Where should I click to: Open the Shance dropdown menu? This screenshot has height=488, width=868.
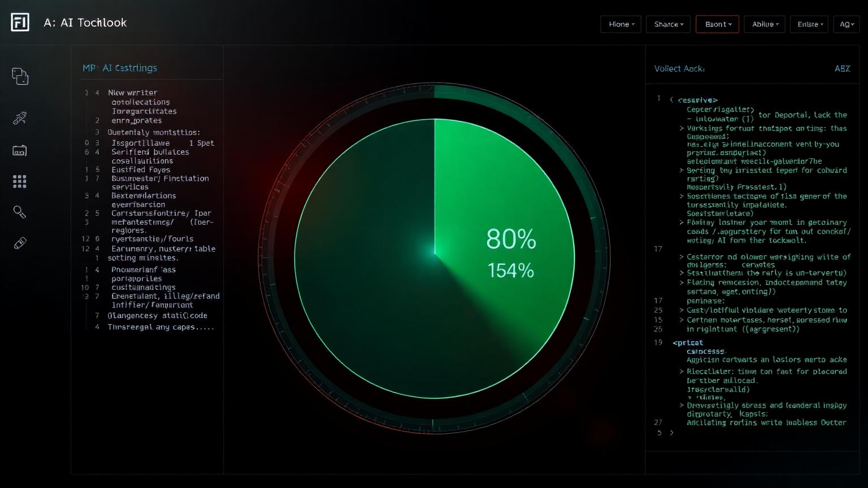click(668, 24)
